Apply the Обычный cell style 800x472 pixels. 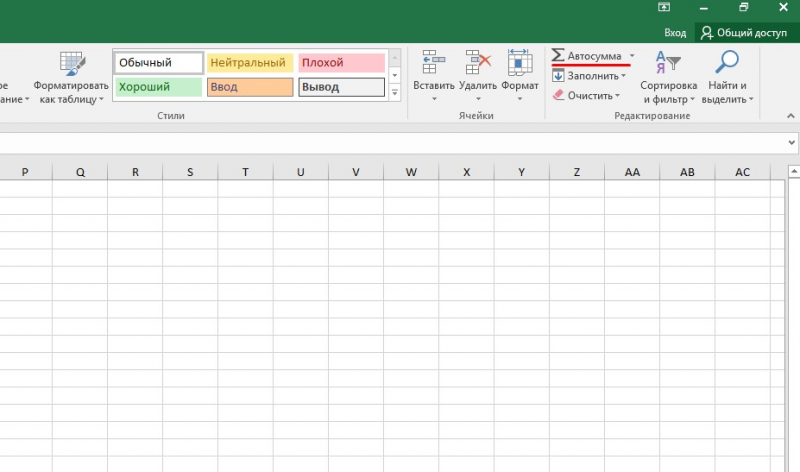159,63
